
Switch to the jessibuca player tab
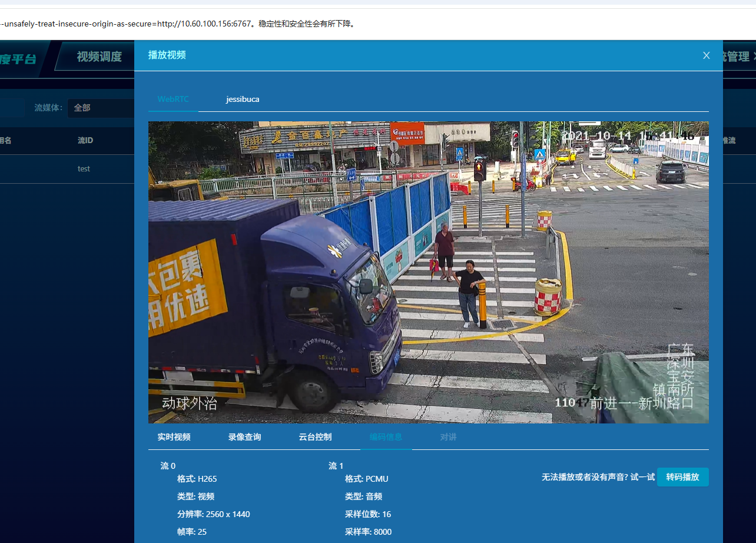243,99
